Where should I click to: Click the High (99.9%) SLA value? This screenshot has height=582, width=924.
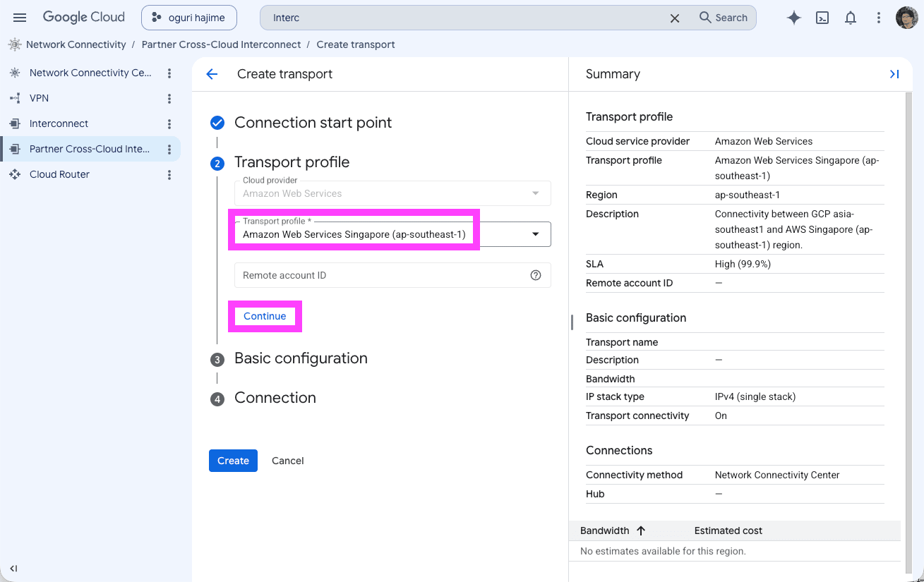click(743, 264)
